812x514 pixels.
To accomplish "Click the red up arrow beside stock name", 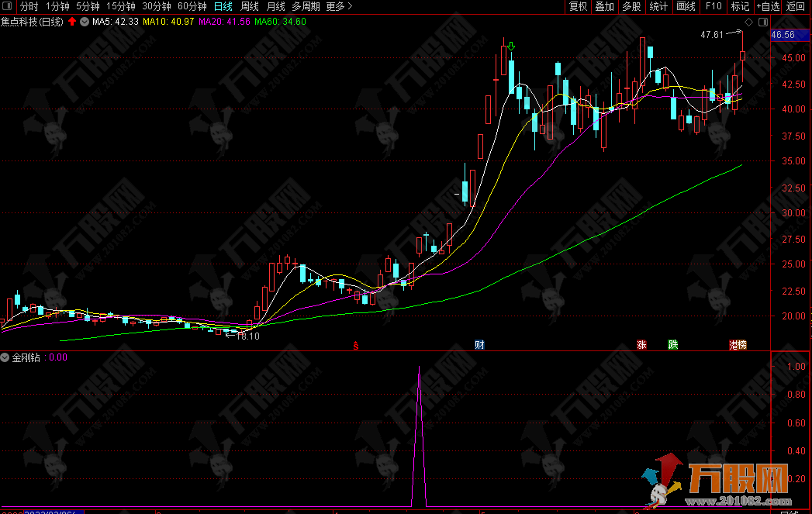I will pyautogui.click(x=72, y=22).
